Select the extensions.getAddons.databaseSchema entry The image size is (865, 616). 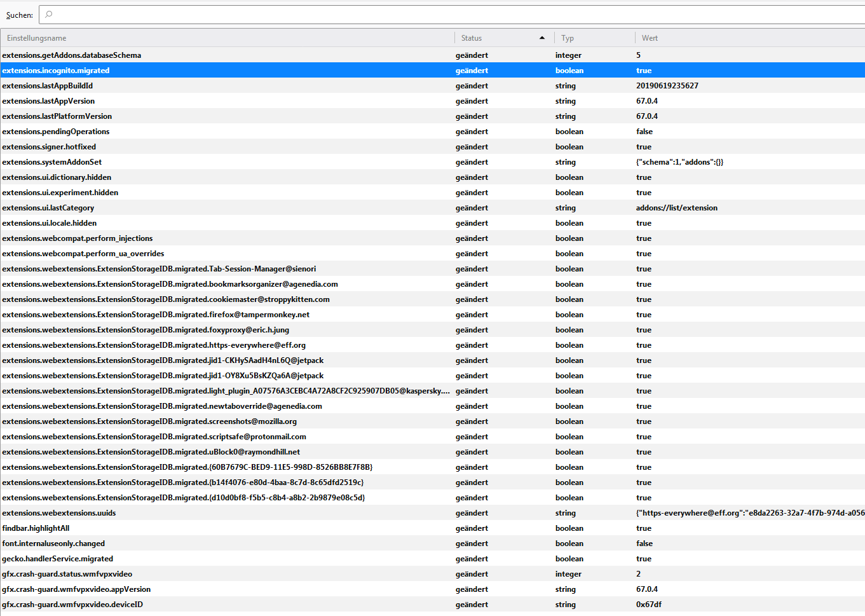(71, 55)
